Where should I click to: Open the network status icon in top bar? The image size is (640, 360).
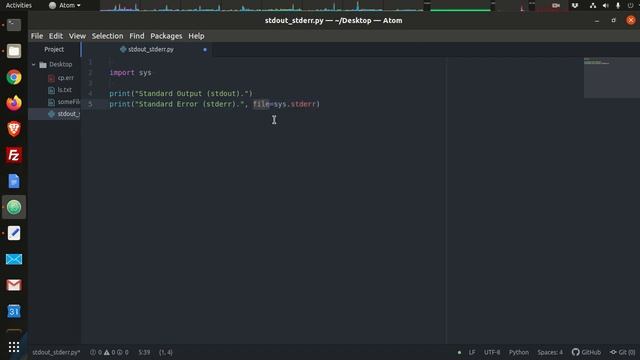(x=593, y=5)
